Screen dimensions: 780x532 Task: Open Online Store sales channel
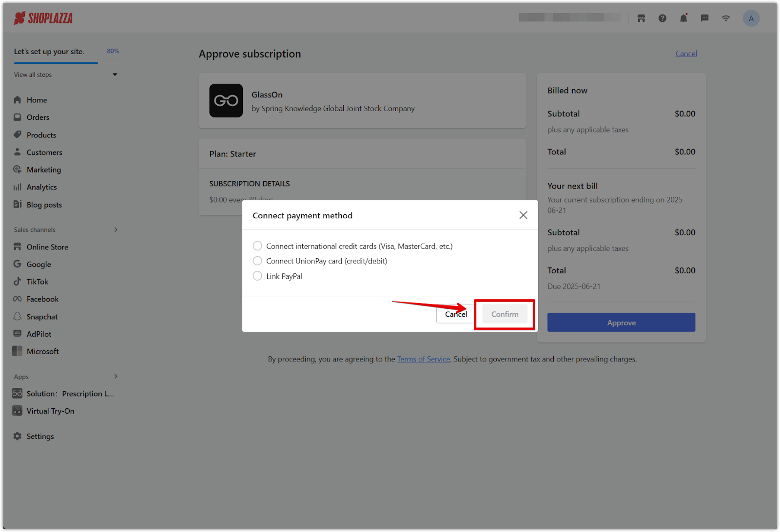point(47,247)
